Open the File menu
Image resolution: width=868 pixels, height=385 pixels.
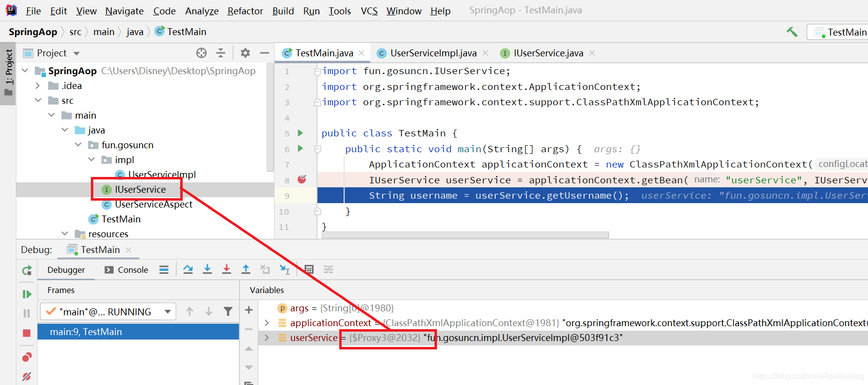(33, 11)
